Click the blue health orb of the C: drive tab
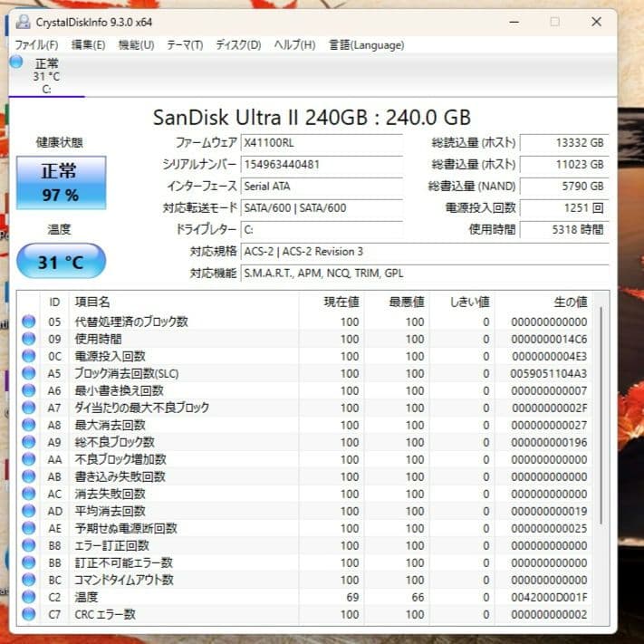This screenshot has height=644, width=644. click(x=16, y=62)
